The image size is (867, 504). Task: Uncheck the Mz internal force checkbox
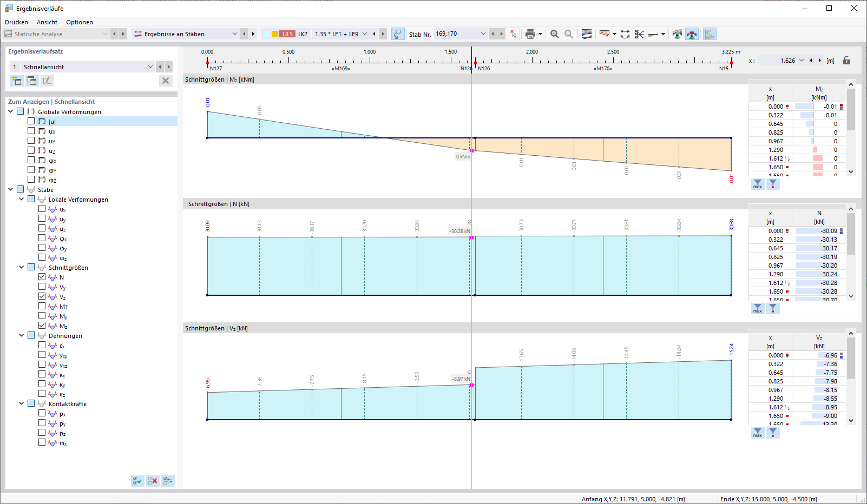[x=42, y=326]
